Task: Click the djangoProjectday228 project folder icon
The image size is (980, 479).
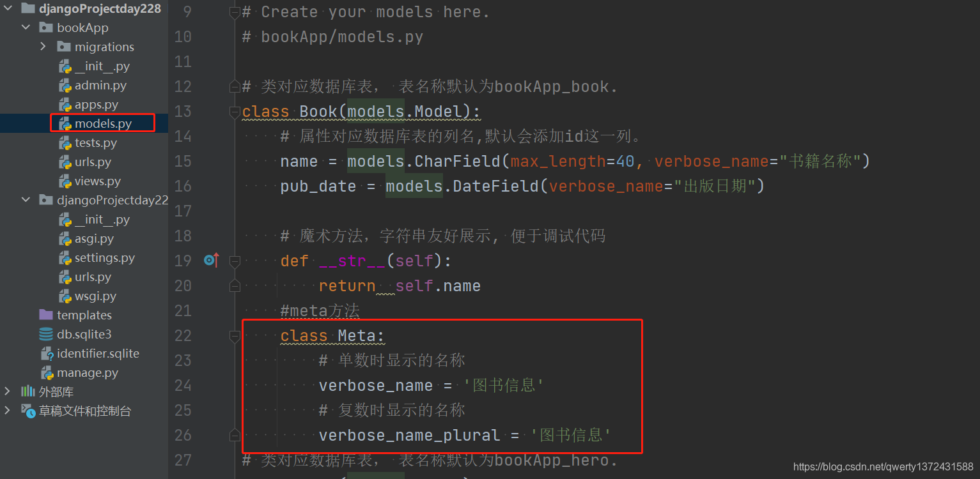Action: (x=27, y=8)
